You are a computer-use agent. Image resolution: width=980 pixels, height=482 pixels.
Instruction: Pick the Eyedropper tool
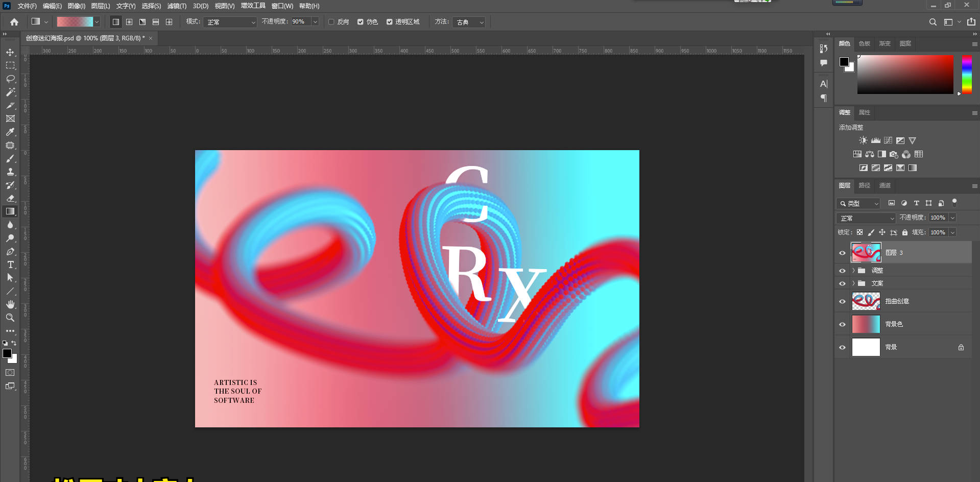(x=10, y=132)
